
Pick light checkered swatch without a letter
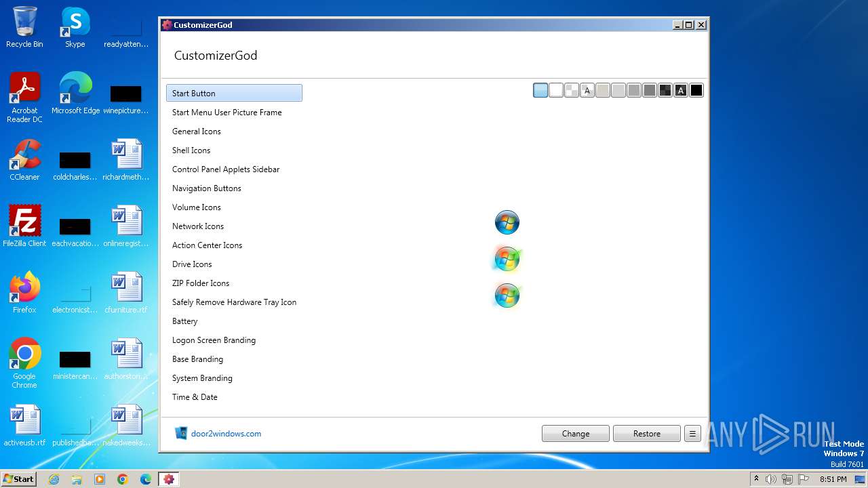point(572,90)
